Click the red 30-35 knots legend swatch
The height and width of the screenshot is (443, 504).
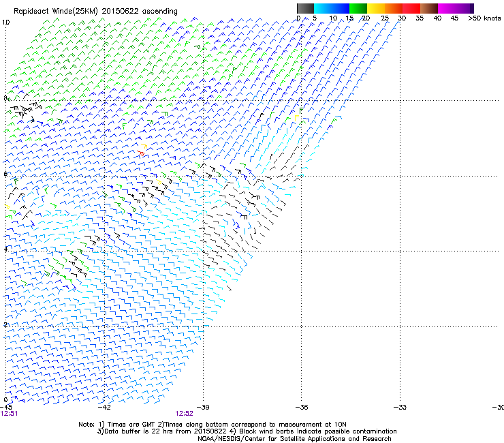click(411, 8)
